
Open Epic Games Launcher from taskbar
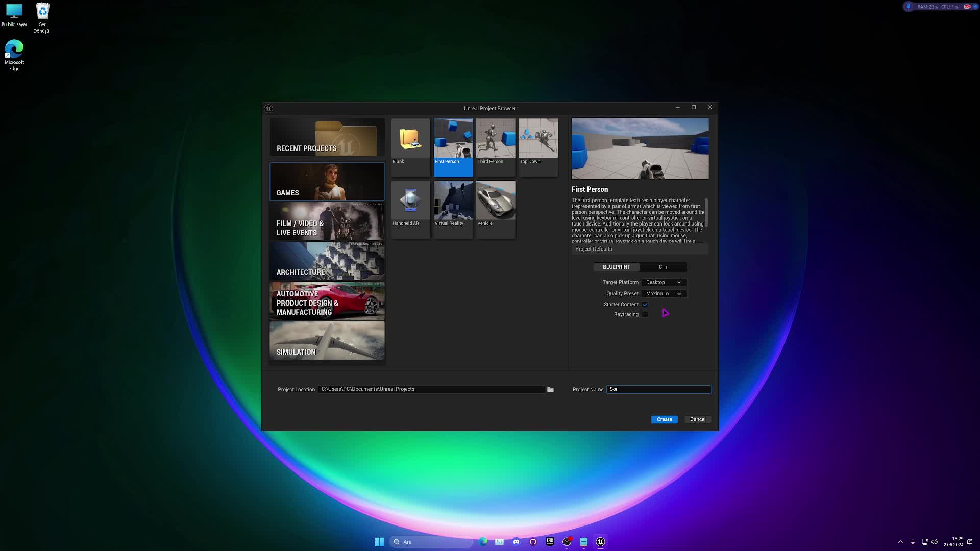[550, 542]
